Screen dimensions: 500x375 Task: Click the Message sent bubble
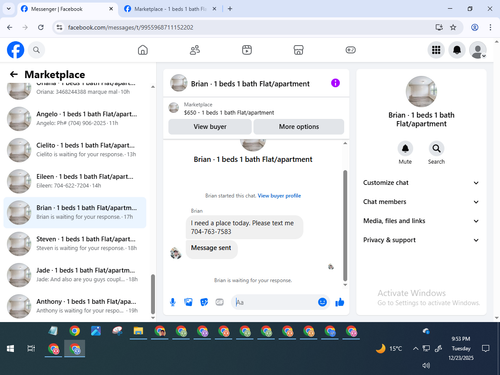(x=211, y=249)
